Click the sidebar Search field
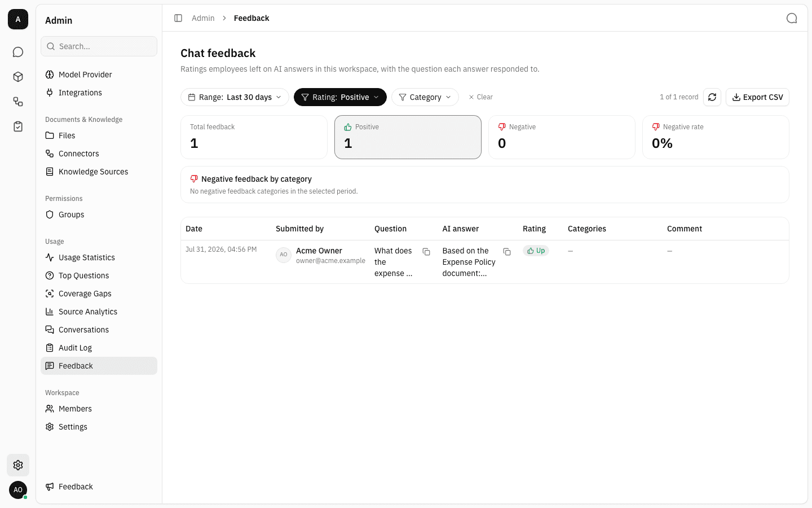Image resolution: width=812 pixels, height=508 pixels. 99,46
